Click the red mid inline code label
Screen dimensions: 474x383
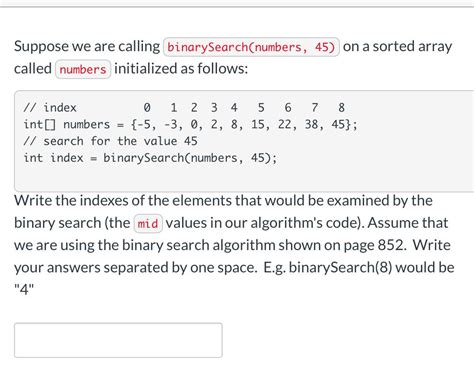(148, 223)
